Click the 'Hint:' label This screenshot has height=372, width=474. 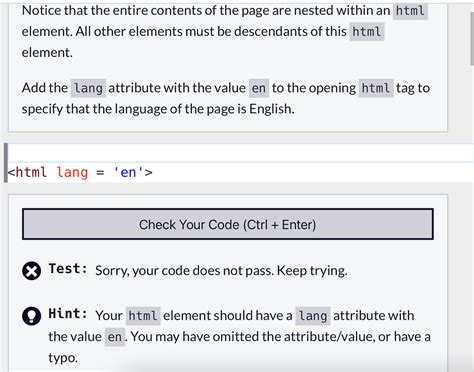click(x=68, y=314)
